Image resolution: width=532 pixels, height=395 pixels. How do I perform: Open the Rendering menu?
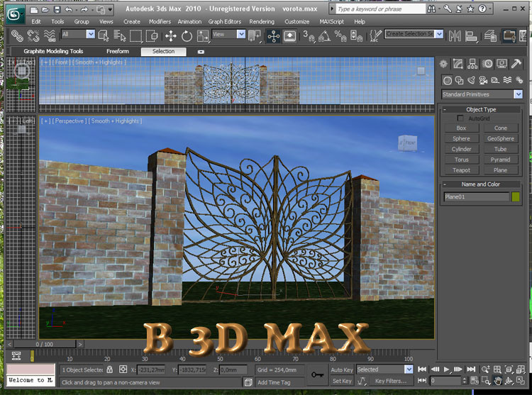[262, 22]
